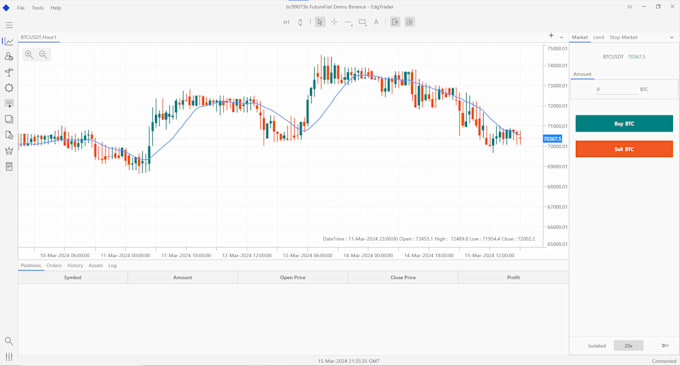680x366 pixels.
Task: Click the Symbol column header
Action: (x=73, y=278)
